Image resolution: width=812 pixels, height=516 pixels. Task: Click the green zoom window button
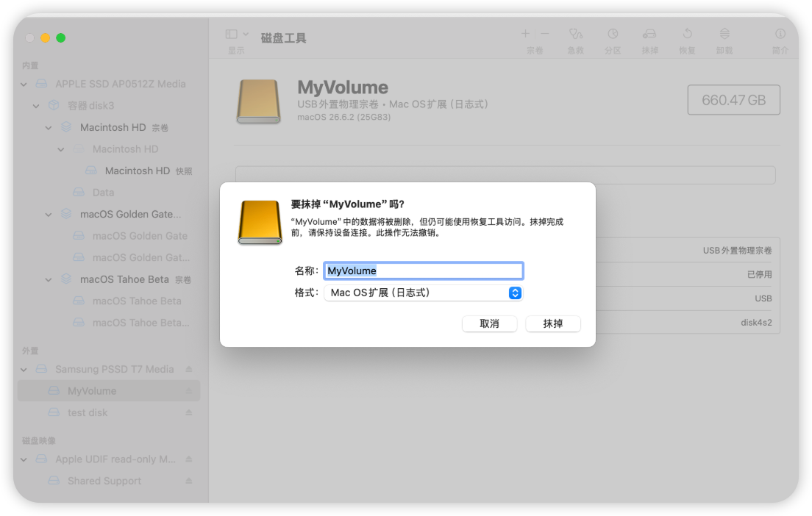click(x=60, y=37)
